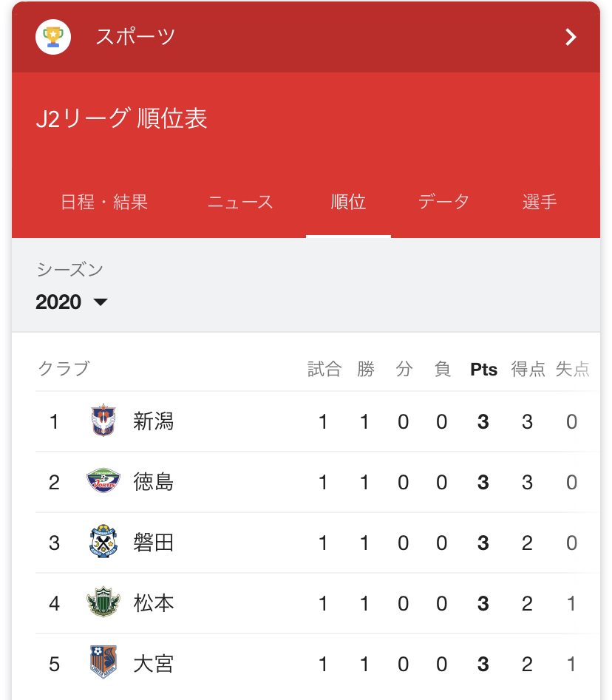612x700 pixels.
Task: Click the Matsumoto club crest
Action: (x=103, y=603)
